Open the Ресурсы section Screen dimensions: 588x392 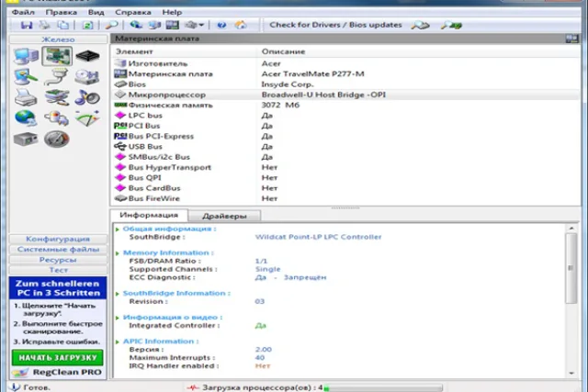coord(58,260)
